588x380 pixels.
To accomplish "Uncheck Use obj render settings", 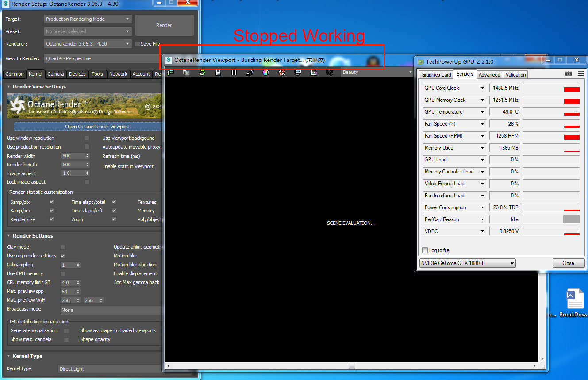I will [63, 256].
